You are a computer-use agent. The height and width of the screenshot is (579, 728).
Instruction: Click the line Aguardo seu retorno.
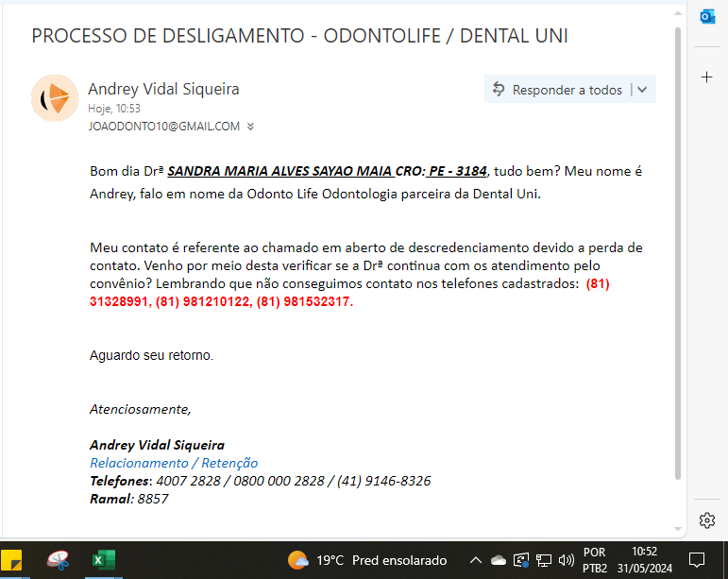click(151, 355)
